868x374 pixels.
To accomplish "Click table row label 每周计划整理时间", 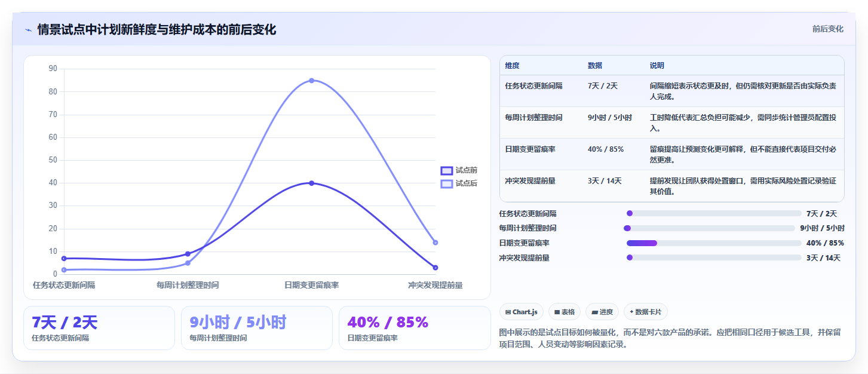I will point(533,118).
